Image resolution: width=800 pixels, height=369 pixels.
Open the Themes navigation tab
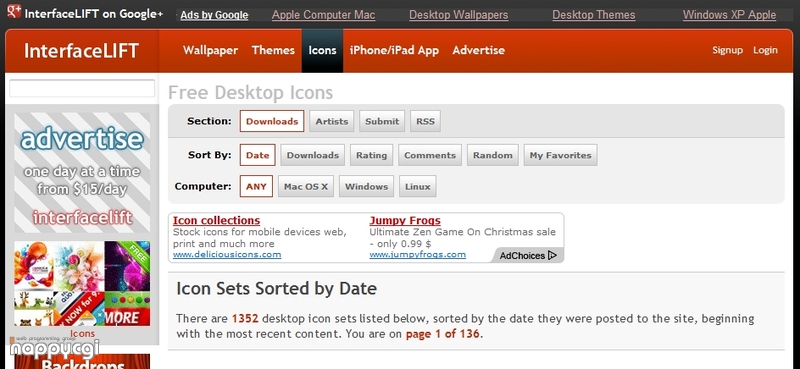click(x=273, y=50)
